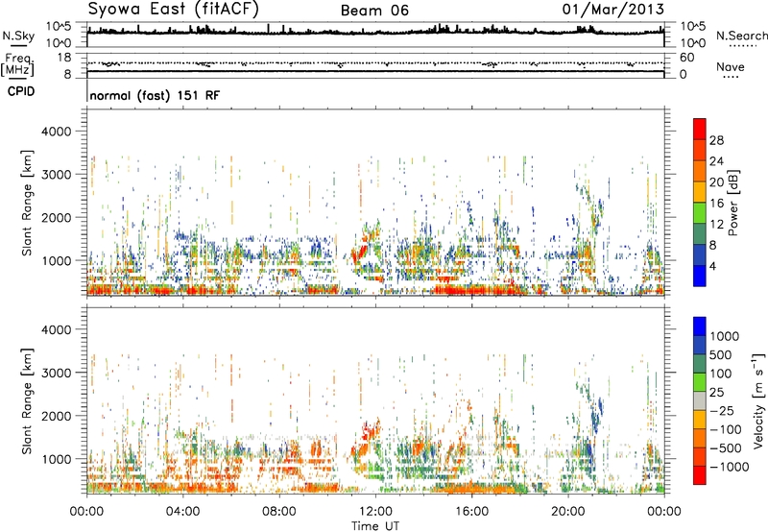This screenshot has width=768, height=532.
Task: Click the '04:00' time axis tick label
Action: [182, 512]
